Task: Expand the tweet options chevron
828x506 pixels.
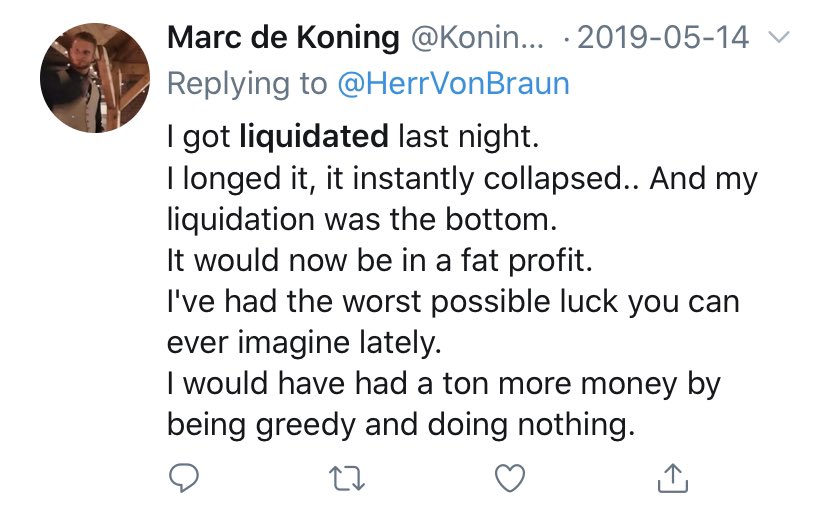Action: 778,37
